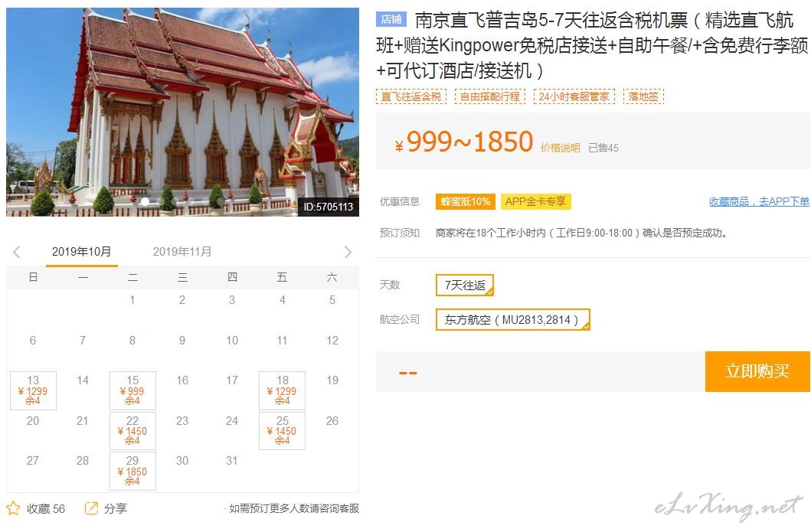This screenshot has height=532, width=811.
Task: Click the APP金卡专享 badge
Action: [535, 201]
